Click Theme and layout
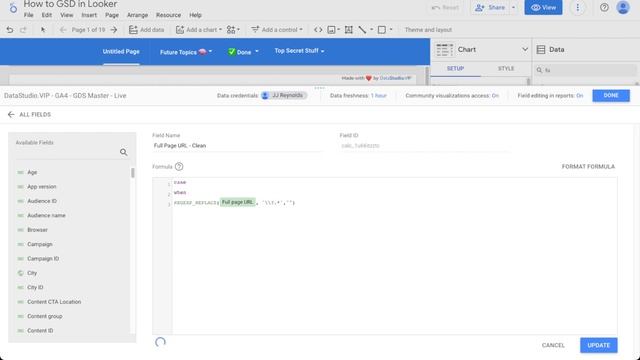Image resolution: width=640 pixels, height=360 pixels. [428, 30]
